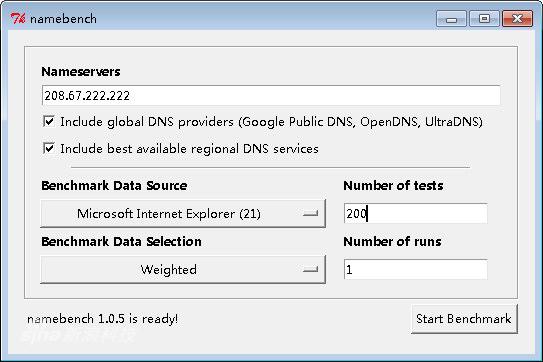Screen dimensions: 543x362
Task: Maximize the namebench window
Action: point(484,19)
